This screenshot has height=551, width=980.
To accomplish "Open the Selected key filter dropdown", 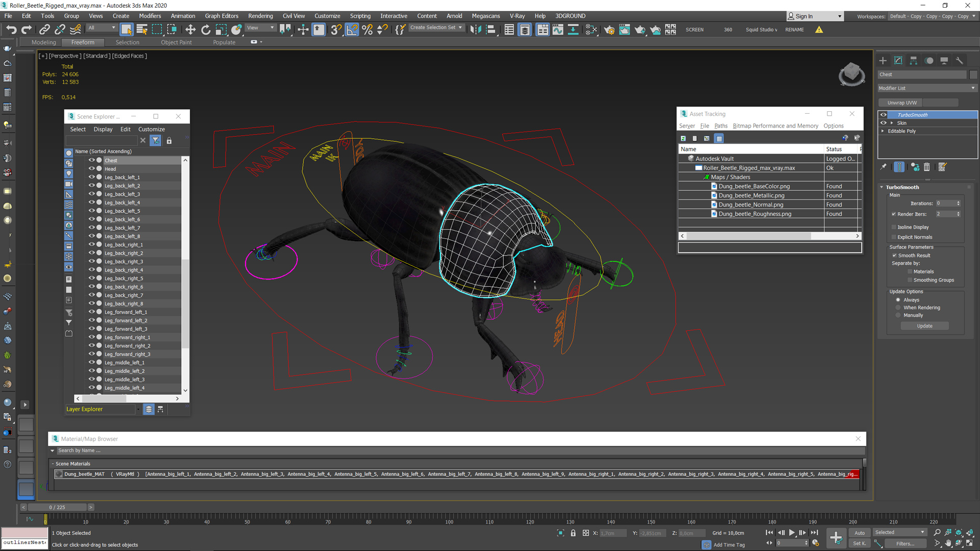I will (x=900, y=533).
